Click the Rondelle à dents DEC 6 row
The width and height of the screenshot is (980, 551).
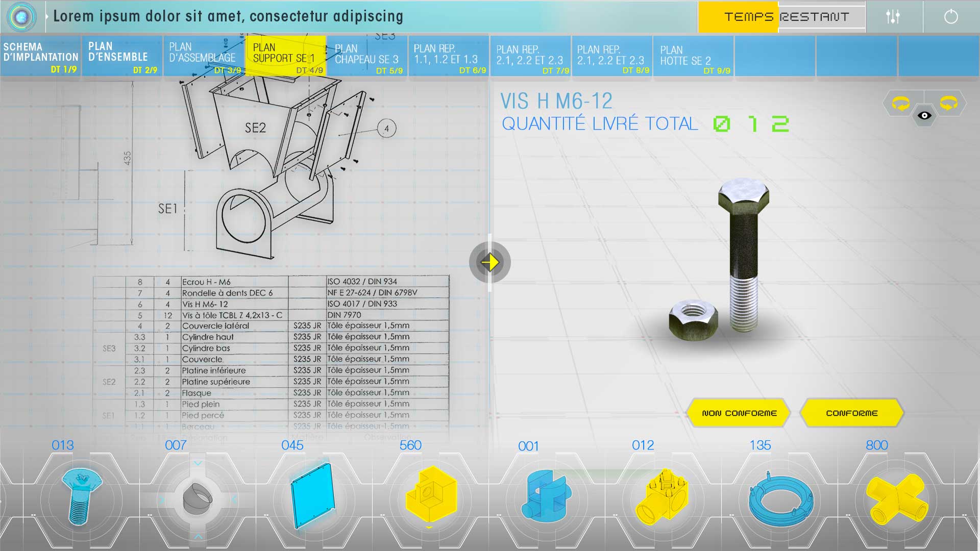pos(271,293)
